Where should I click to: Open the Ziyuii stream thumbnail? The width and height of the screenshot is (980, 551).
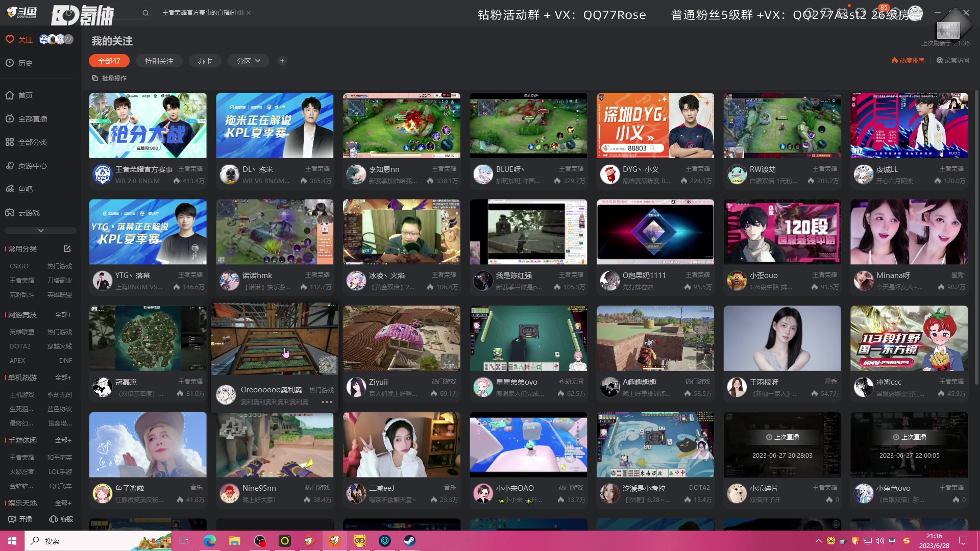[402, 338]
